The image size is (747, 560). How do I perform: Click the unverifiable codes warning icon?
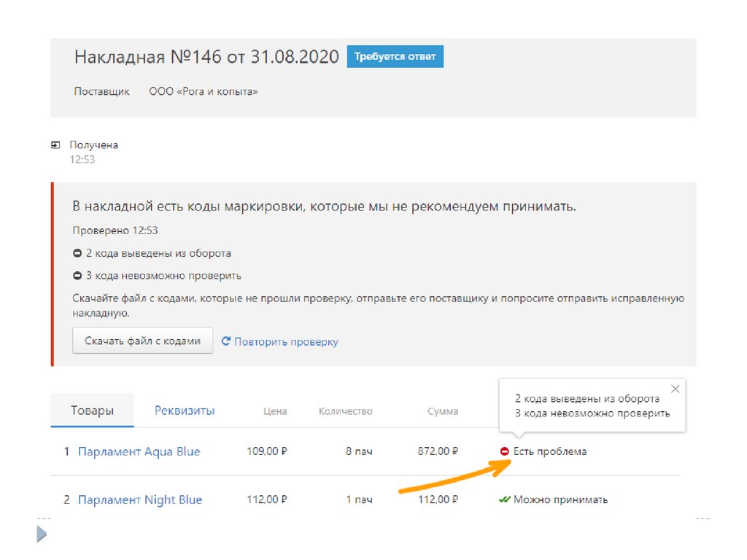[x=77, y=276]
